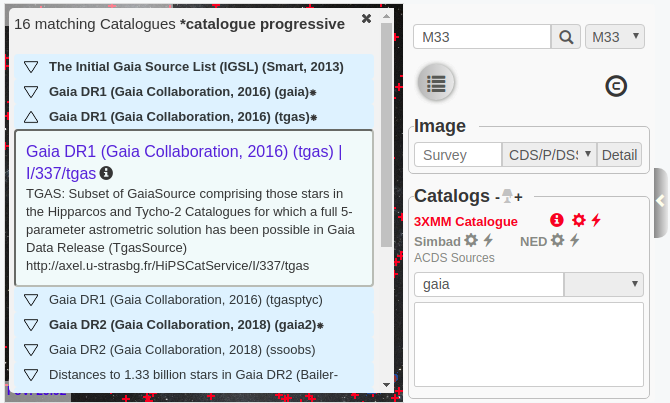Click the popup scrollbar down arrow
The height and width of the screenshot is (403, 670).
tap(386, 385)
